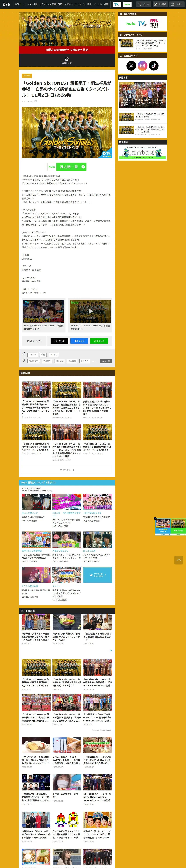This screenshot has width=186, height=868.
Task: Open the おすすめ article 博多華丸・大吉デビュー秘話
Action: point(36,629)
